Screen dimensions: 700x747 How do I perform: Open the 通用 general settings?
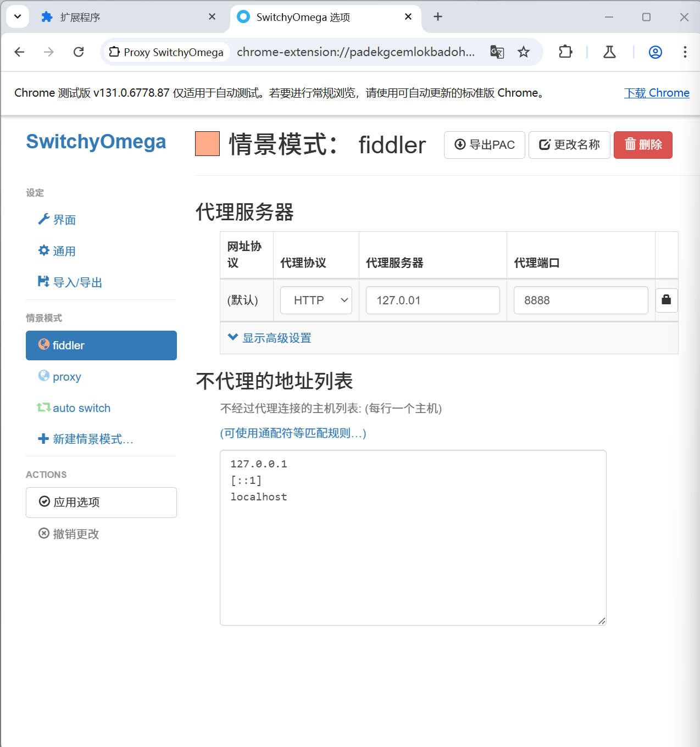101,251
